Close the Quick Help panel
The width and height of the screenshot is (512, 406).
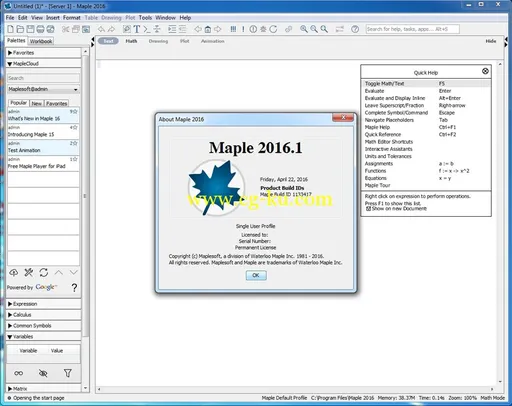(x=485, y=71)
